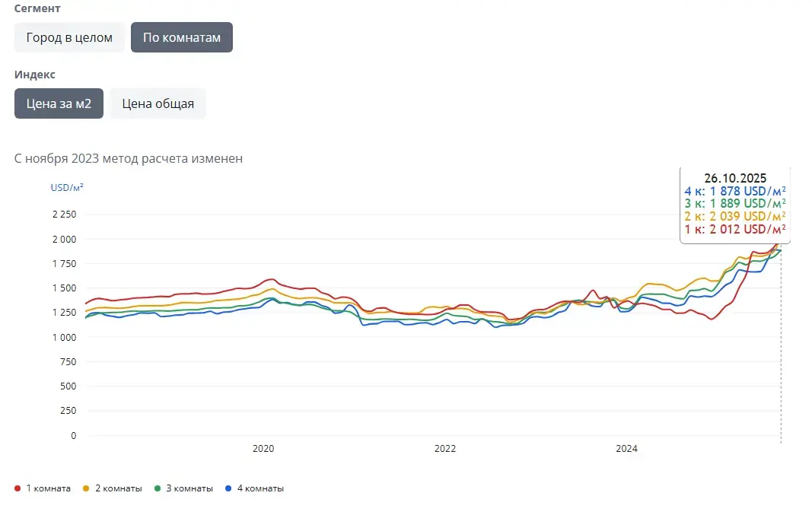812x515 pixels.
Task: Click the 2022 label on the x-axis
Action: point(445,449)
